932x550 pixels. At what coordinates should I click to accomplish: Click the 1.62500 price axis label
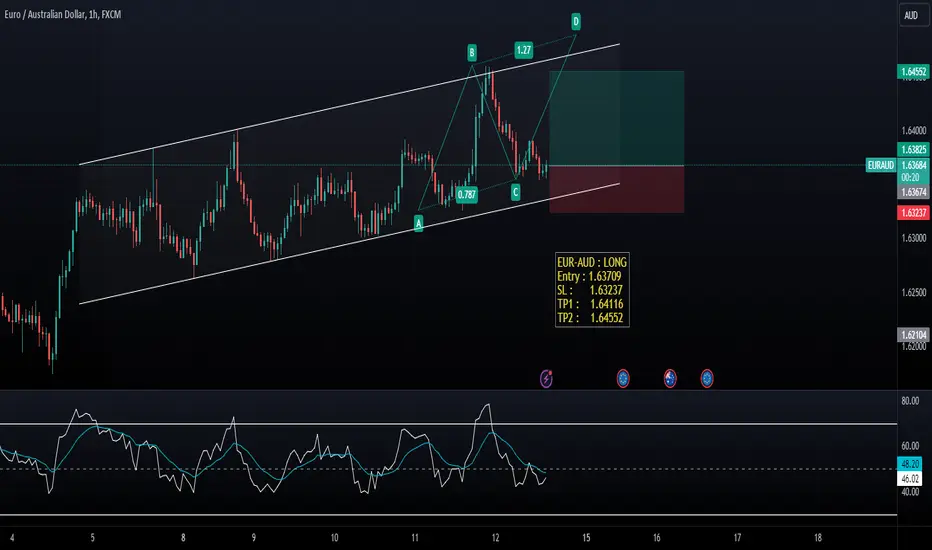coord(914,293)
